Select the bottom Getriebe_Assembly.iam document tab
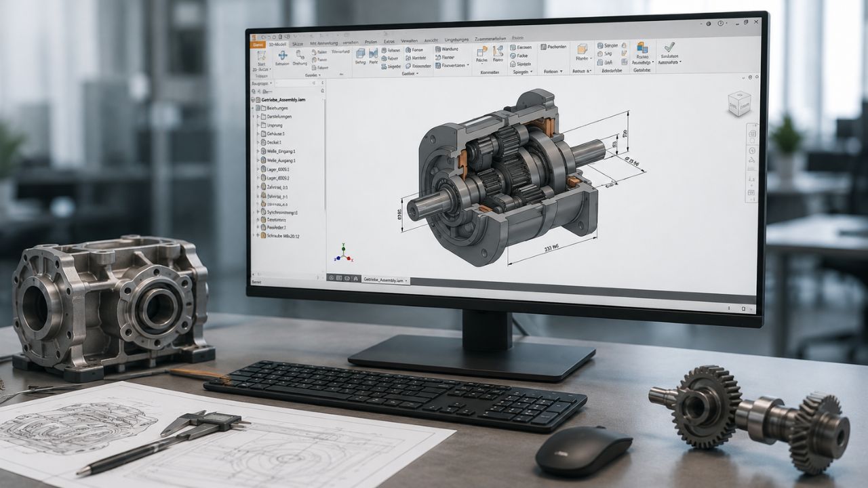 point(385,279)
